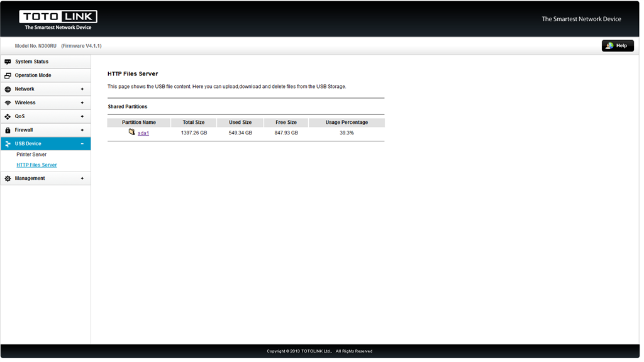This screenshot has width=644, height=362.
Task: Click the folder icon next to sda1
Action: [131, 132]
